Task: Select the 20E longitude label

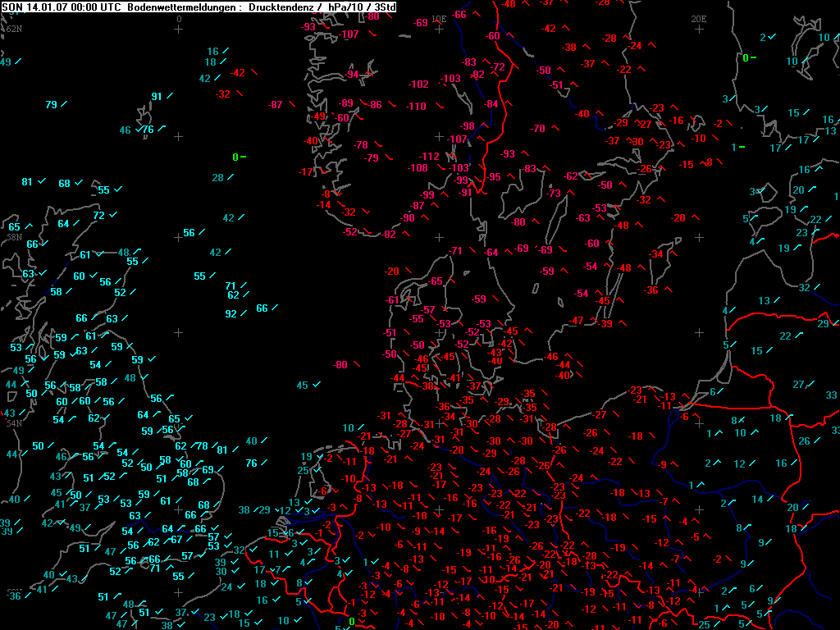Action: (x=698, y=18)
